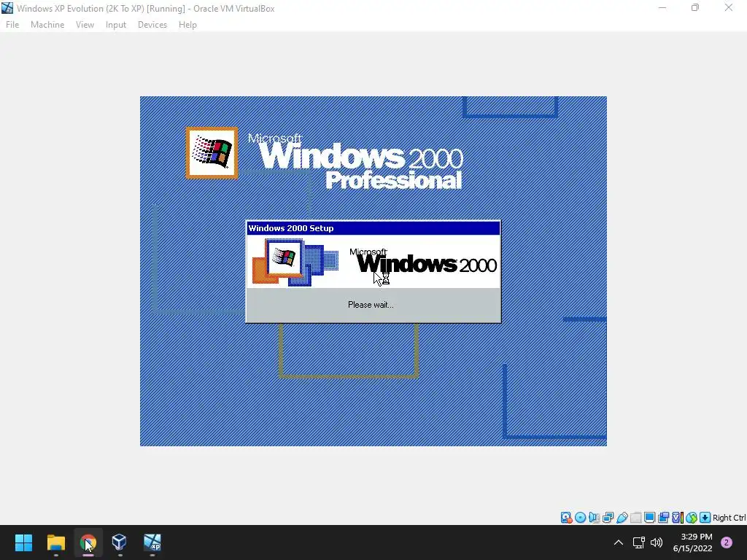
Task: Open the View menu
Action: coord(85,25)
